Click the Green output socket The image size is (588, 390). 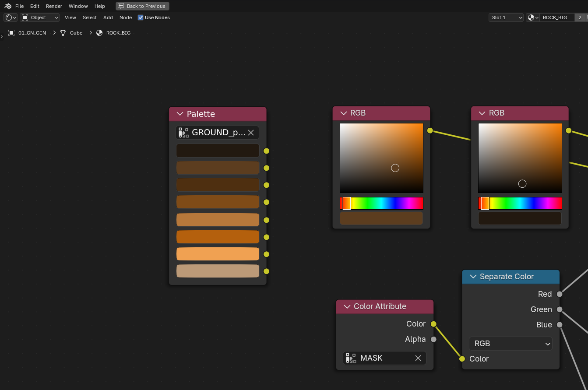click(x=560, y=309)
